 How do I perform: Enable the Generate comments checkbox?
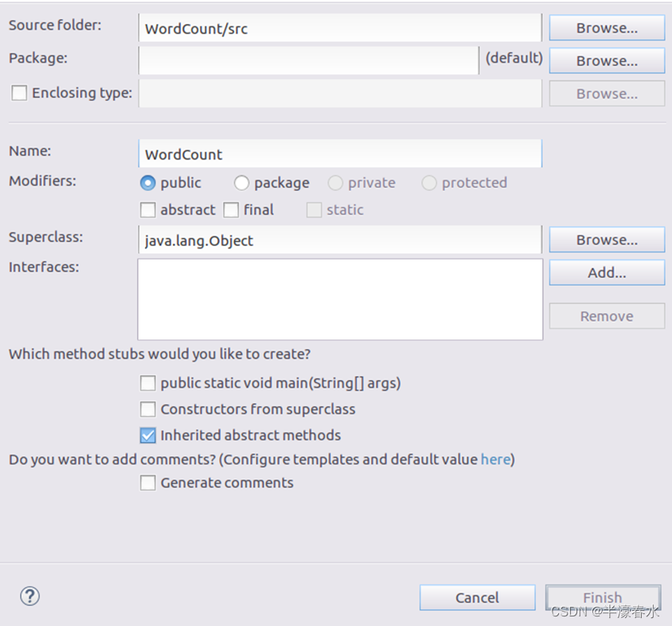[148, 483]
